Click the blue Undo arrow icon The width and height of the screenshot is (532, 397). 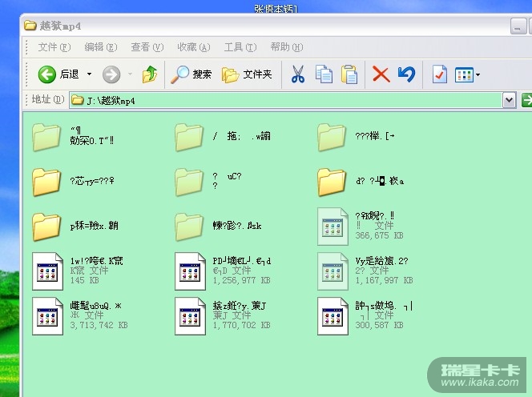(406, 74)
